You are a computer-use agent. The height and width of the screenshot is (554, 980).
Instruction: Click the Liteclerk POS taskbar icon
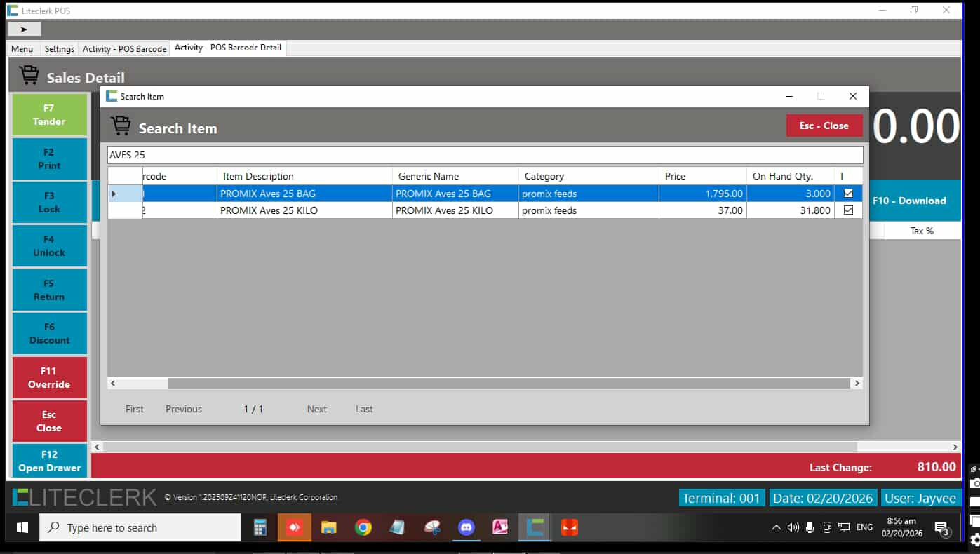[x=535, y=527]
